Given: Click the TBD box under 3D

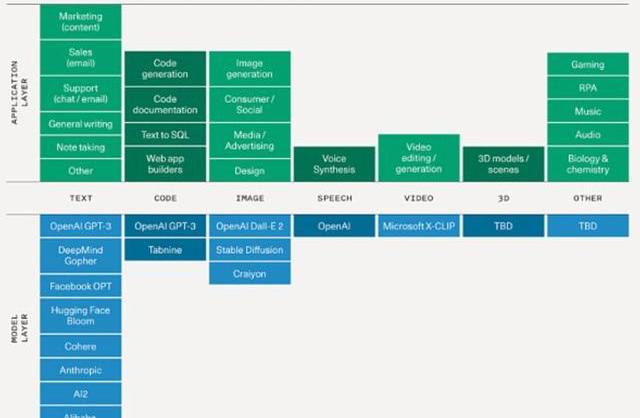Looking at the screenshot, I should 503,226.
